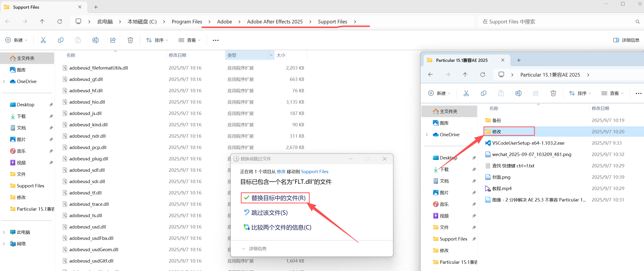Close the Particular 15.1兼容AE 2025 tab
The height and width of the screenshot is (271, 644).
(x=503, y=60)
